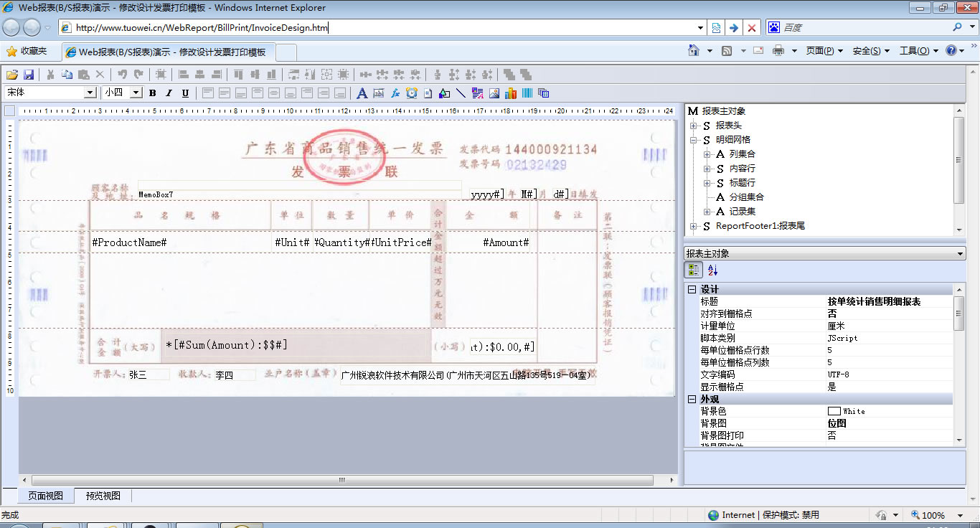Insert a system variable clock control

[411, 93]
